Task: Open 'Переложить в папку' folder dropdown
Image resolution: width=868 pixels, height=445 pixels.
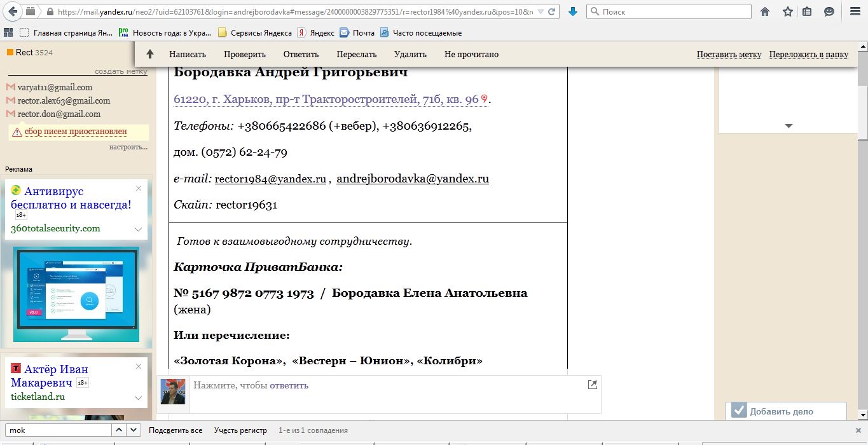Action: pyautogui.click(x=808, y=54)
